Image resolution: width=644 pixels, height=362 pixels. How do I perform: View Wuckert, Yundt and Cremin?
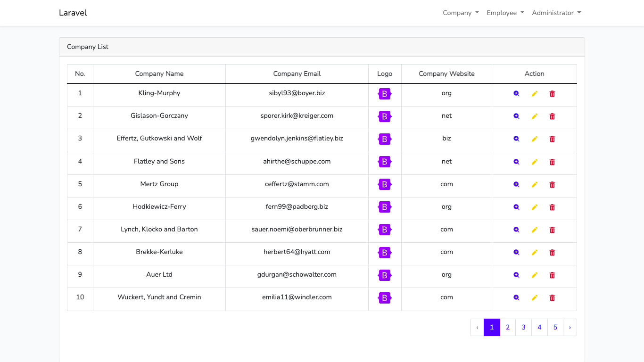coord(516,298)
